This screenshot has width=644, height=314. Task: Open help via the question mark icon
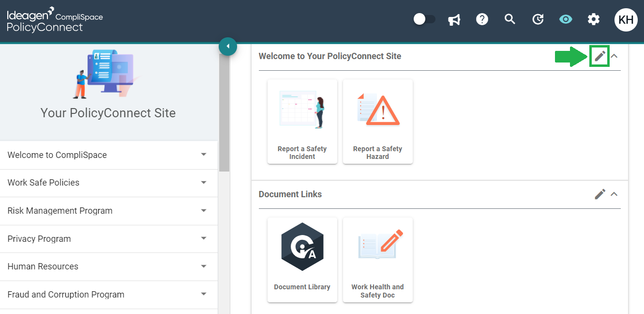tap(482, 19)
